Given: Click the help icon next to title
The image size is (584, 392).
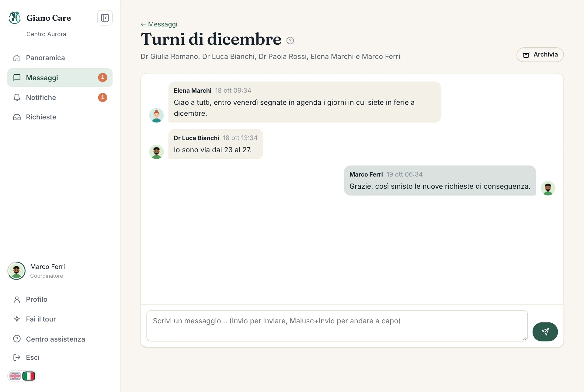Looking at the screenshot, I should 290,41.
